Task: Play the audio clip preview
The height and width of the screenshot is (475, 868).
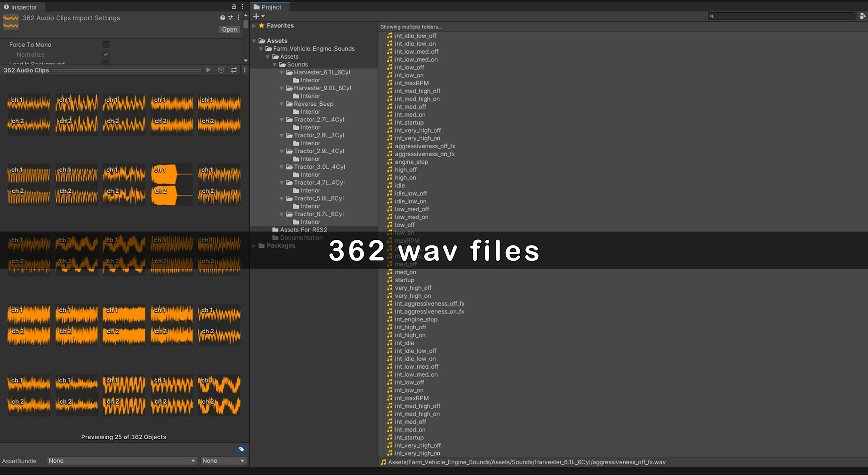Action: tap(208, 70)
